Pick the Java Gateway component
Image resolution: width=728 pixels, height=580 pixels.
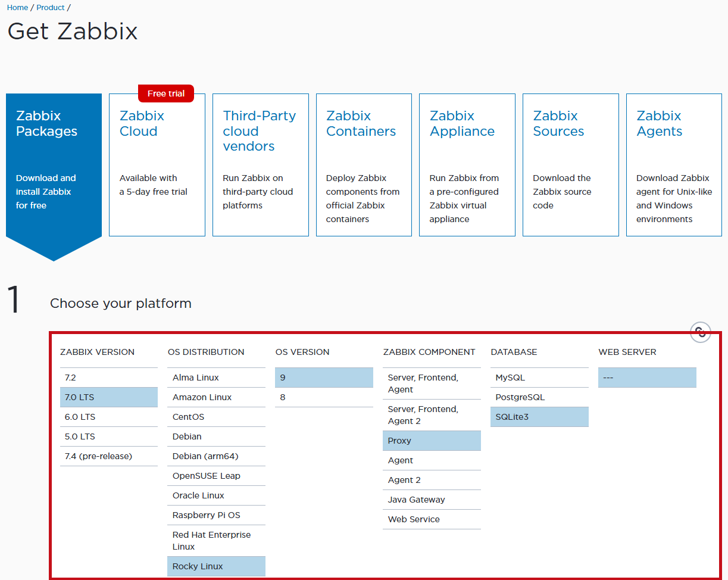(432, 500)
